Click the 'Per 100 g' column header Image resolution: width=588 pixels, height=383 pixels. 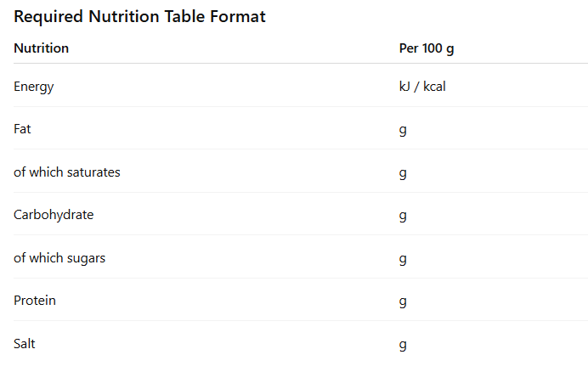click(x=427, y=48)
